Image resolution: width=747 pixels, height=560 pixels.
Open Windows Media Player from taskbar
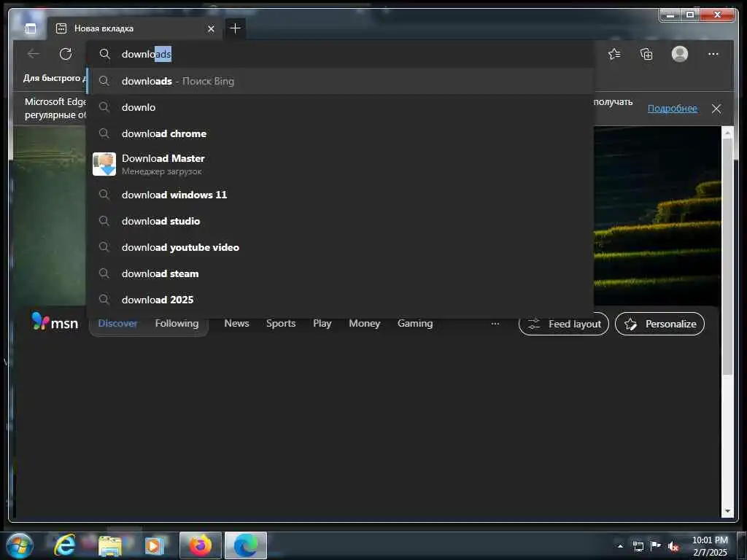[154, 545]
